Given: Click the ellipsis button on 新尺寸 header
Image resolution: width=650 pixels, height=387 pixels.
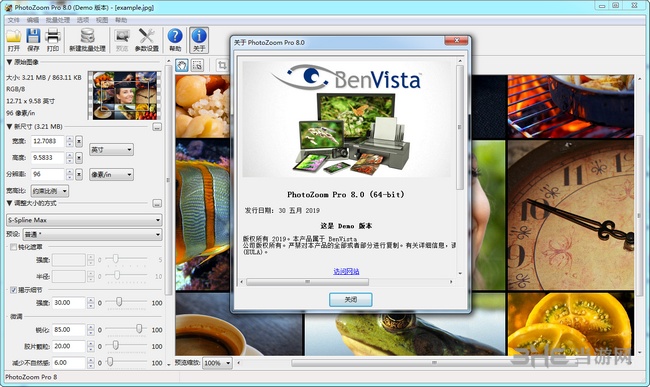Looking at the screenshot, I should (157, 127).
